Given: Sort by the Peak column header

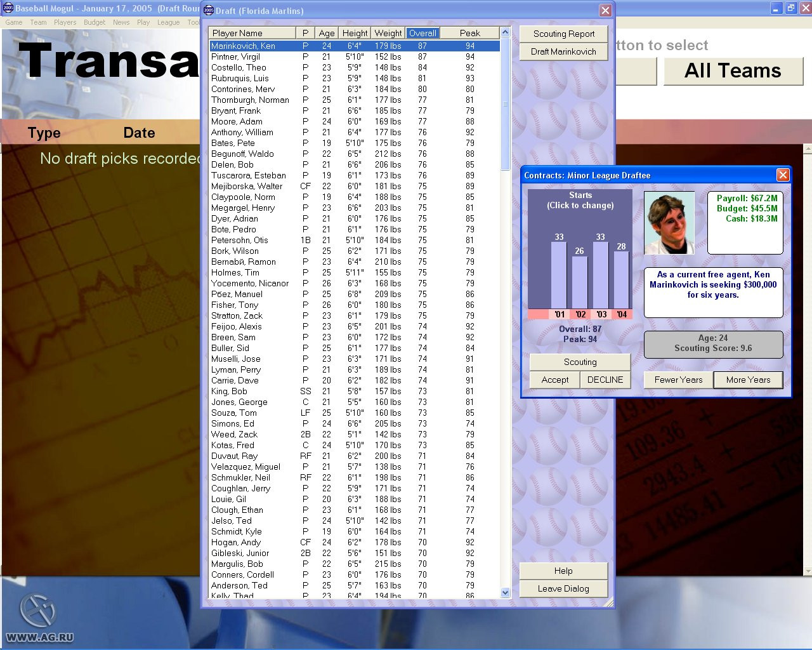Looking at the screenshot, I should [470, 33].
